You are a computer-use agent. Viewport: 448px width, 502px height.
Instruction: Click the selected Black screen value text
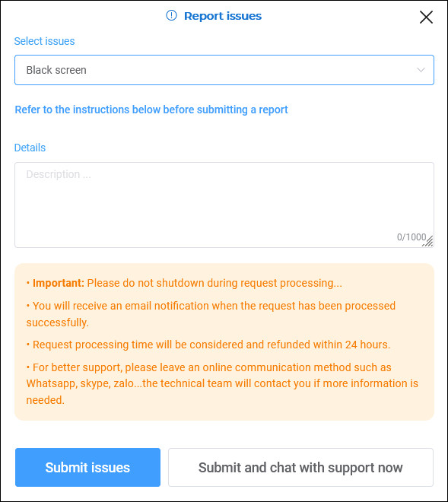[x=56, y=70]
